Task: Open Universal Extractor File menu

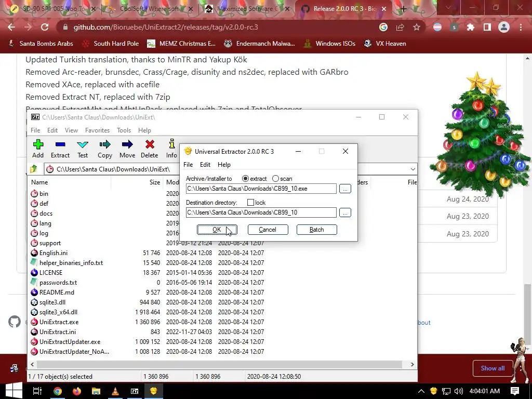Action: (188, 165)
